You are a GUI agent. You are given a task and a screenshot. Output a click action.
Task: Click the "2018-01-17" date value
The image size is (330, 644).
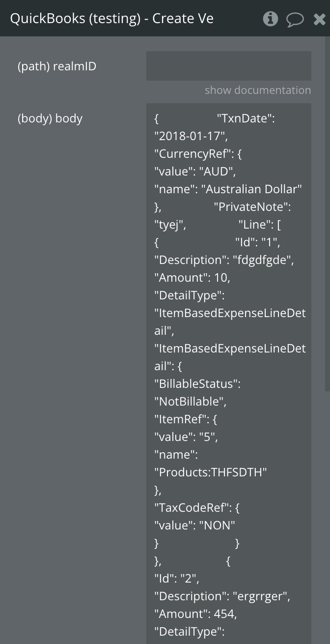[191, 136]
